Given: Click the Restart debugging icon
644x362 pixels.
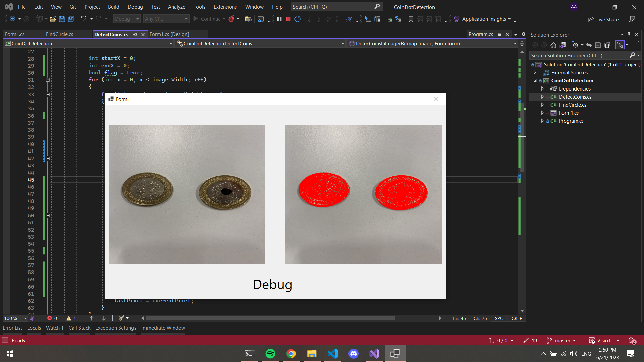Looking at the screenshot, I should 298,19.
